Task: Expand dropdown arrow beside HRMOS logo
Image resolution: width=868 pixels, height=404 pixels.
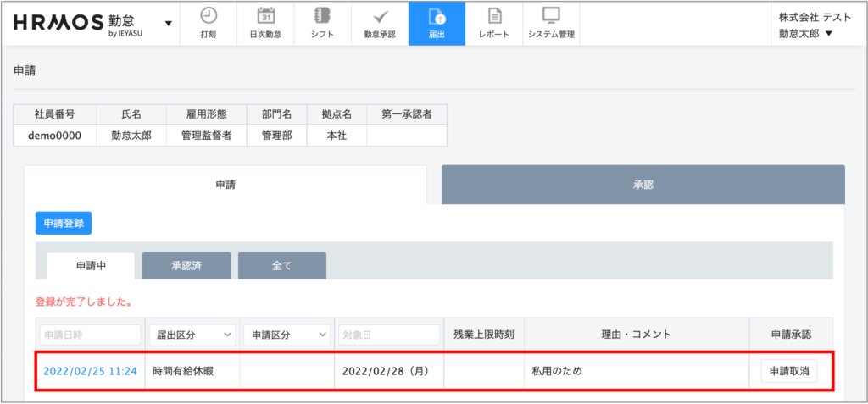Action: click(x=168, y=23)
